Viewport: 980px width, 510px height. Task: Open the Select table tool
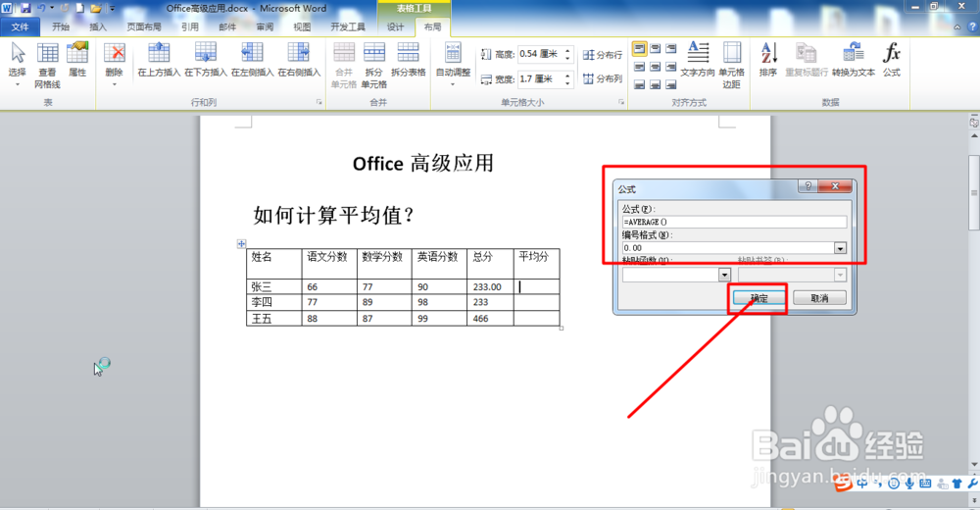coord(18,65)
